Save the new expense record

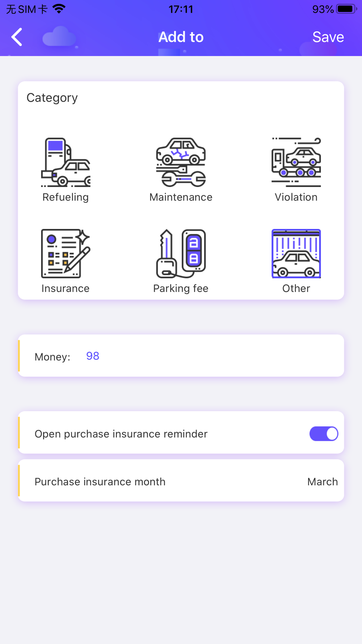[x=328, y=37]
